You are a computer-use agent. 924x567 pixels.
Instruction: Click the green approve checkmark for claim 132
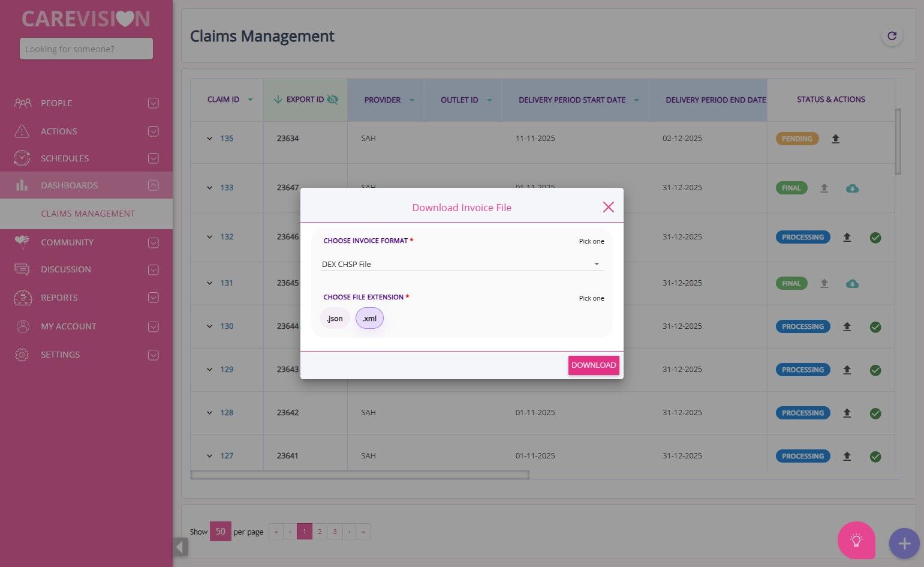(875, 238)
